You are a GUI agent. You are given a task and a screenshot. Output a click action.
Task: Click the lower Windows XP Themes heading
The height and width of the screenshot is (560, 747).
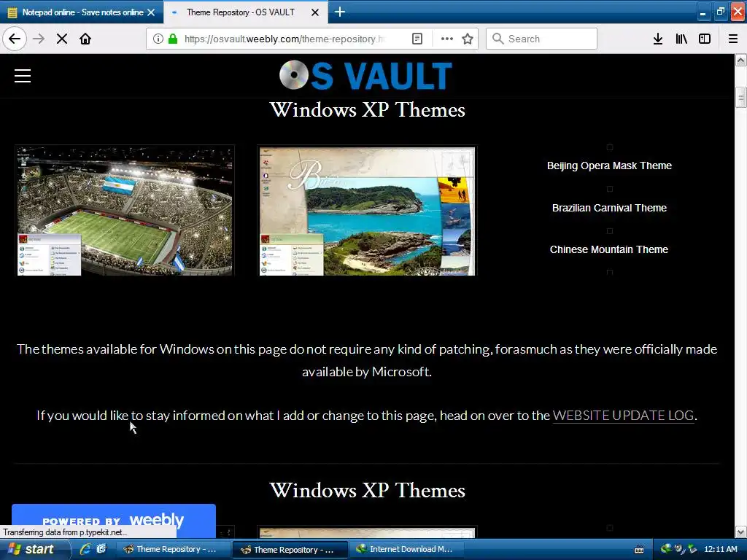tap(368, 491)
